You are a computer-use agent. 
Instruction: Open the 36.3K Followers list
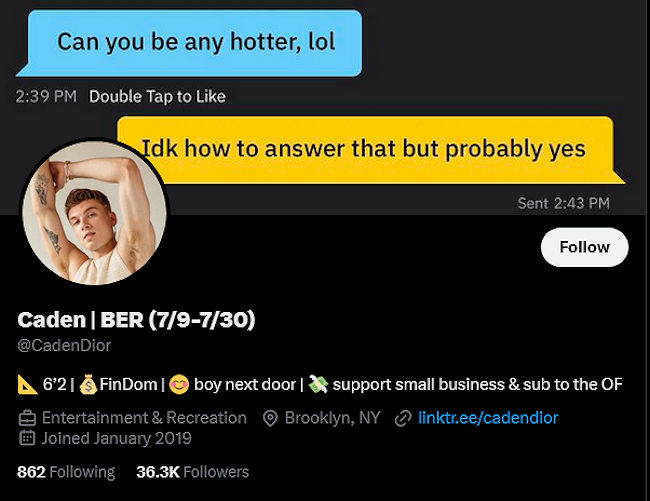click(192, 472)
